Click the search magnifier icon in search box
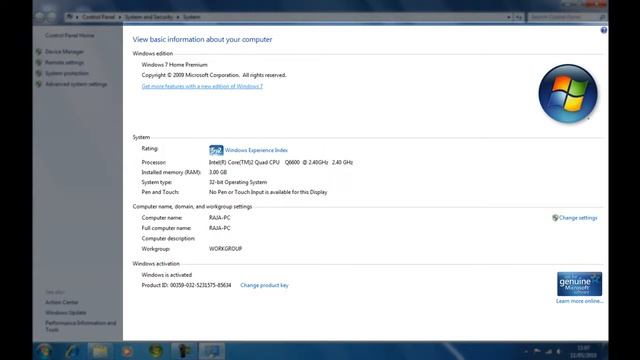Screen dimensions: 640x360 pos(602,17)
